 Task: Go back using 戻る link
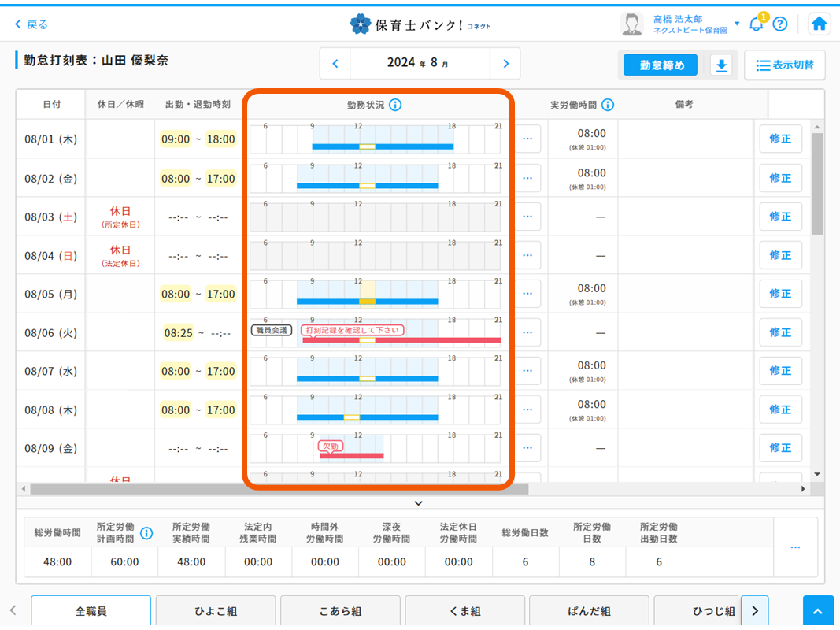tap(31, 24)
